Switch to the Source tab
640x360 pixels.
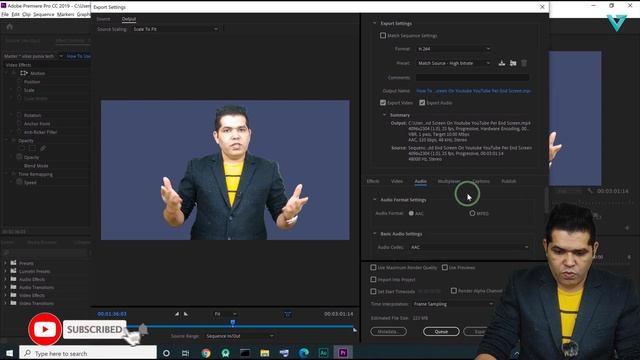(x=103, y=19)
